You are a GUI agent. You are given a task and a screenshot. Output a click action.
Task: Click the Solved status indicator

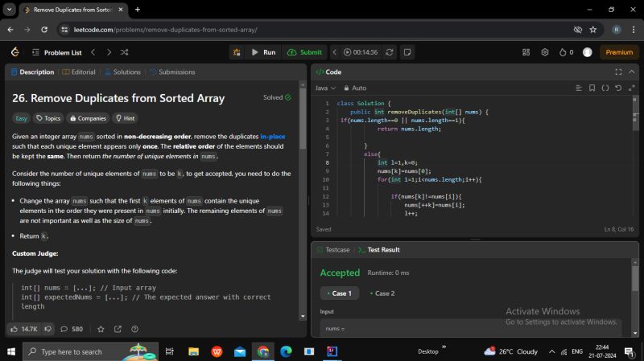point(277,97)
